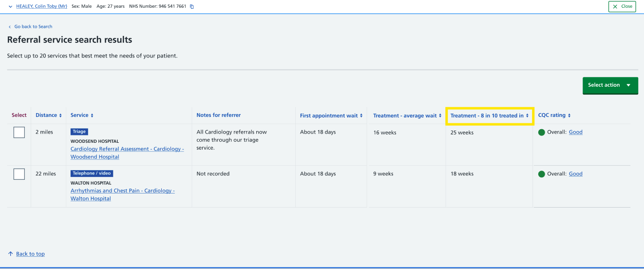Click green CQC status dot for Woodsend Hospital
644x269 pixels.
pos(542,133)
